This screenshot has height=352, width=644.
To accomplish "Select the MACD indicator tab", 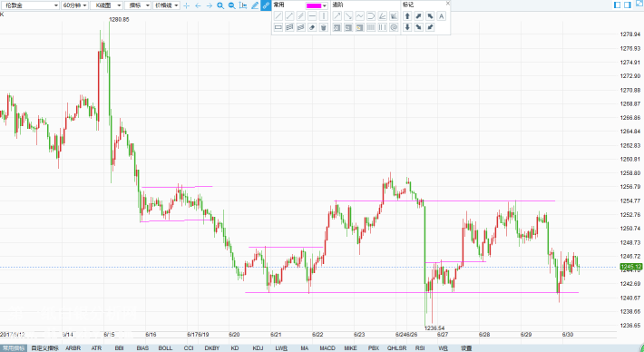I will click(x=327, y=348).
